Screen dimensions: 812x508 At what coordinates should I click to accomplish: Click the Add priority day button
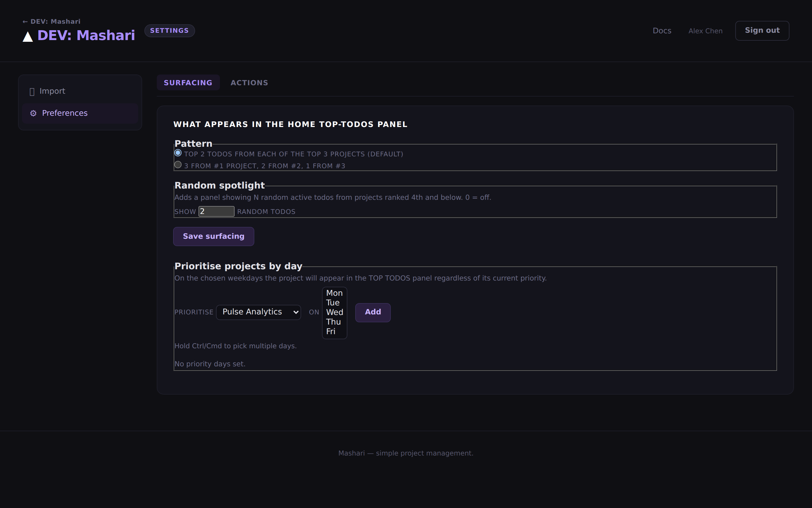click(x=373, y=312)
